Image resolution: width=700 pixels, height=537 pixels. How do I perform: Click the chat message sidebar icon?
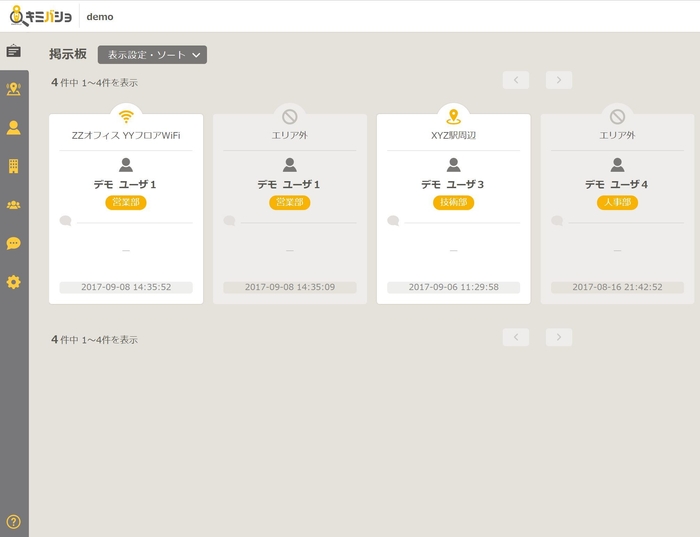click(x=13, y=243)
